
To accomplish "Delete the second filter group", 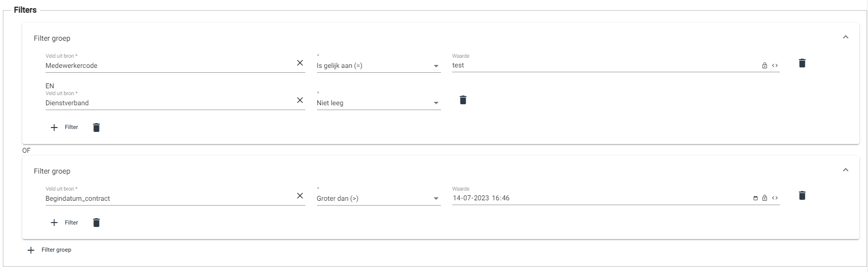I will (96, 223).
